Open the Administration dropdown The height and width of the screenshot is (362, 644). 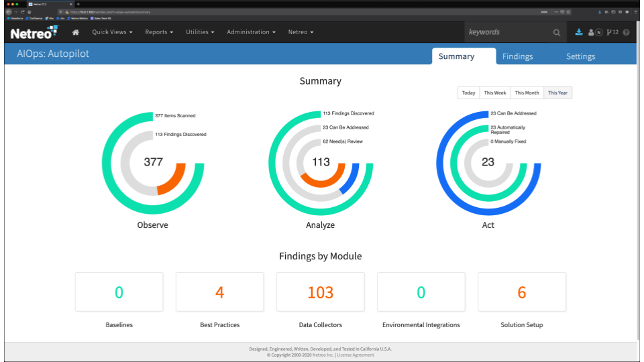point(251,32)
